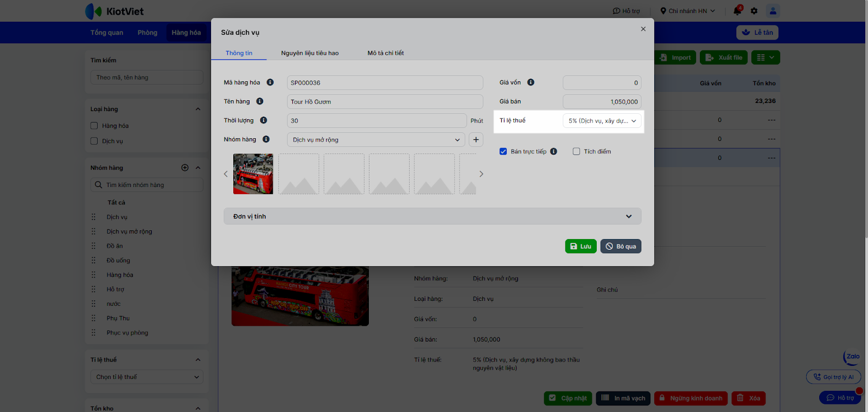Image resolution: width=868 pixels, height=412 pixels.
Task: Close the Sửa dịch vụ dialog
Action: point(643,29)
